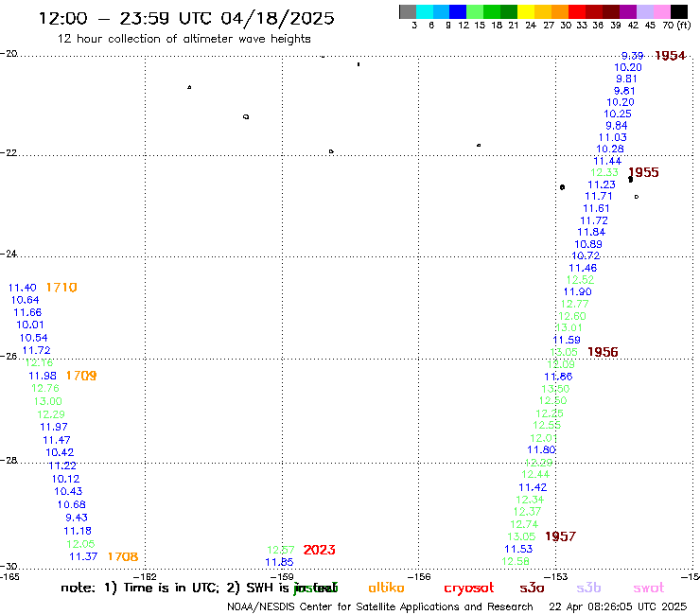The height and width of the screenshot is (615, 700).
Task: Click the green wave height value 13.00
Action: pos(47,401)
